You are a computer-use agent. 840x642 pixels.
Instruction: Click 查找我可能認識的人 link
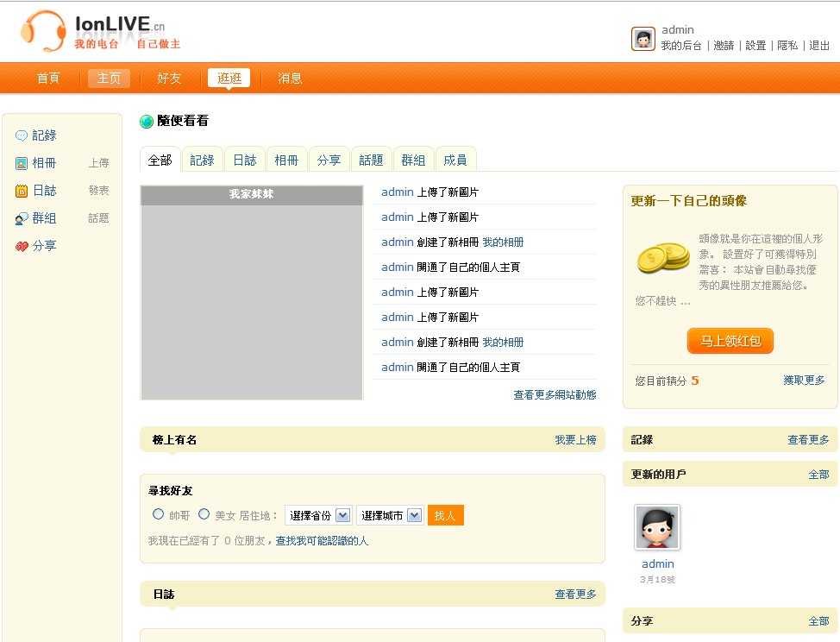pos(322,541)
